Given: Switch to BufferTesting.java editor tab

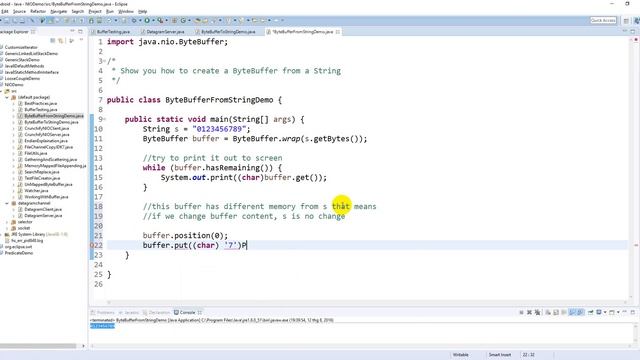Looking at the screenshot, I should pos(113,31).
